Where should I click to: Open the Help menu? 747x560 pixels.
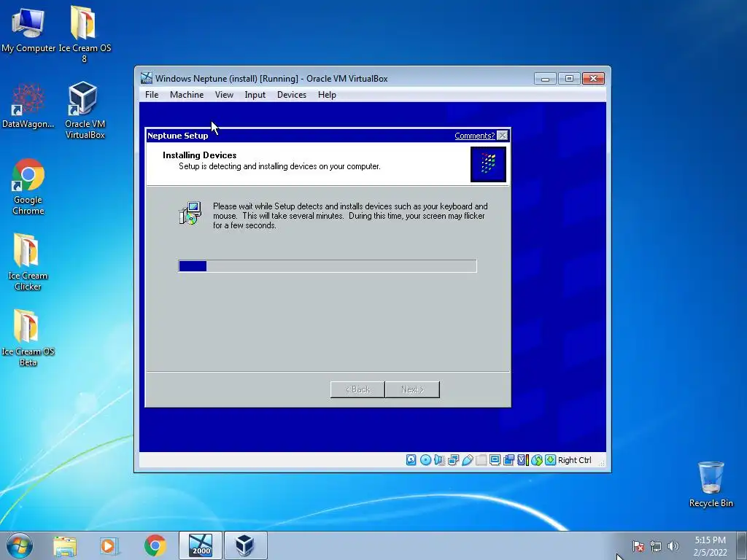point(327,95)
